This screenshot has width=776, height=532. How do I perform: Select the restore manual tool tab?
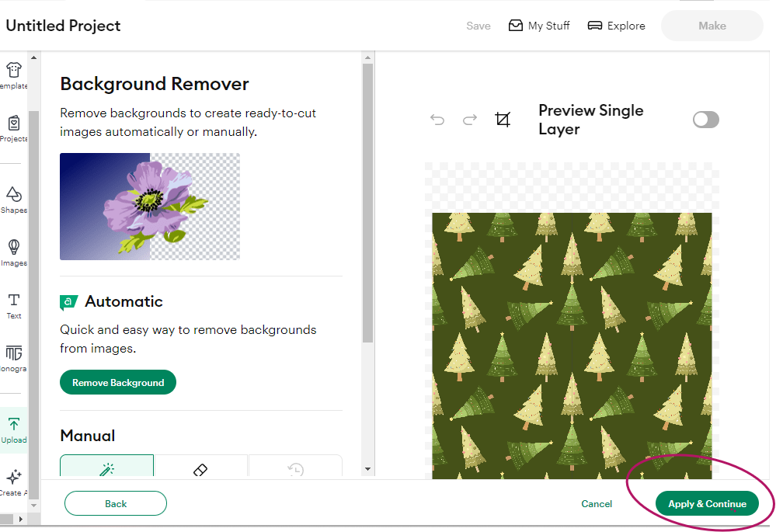(295, 468)
